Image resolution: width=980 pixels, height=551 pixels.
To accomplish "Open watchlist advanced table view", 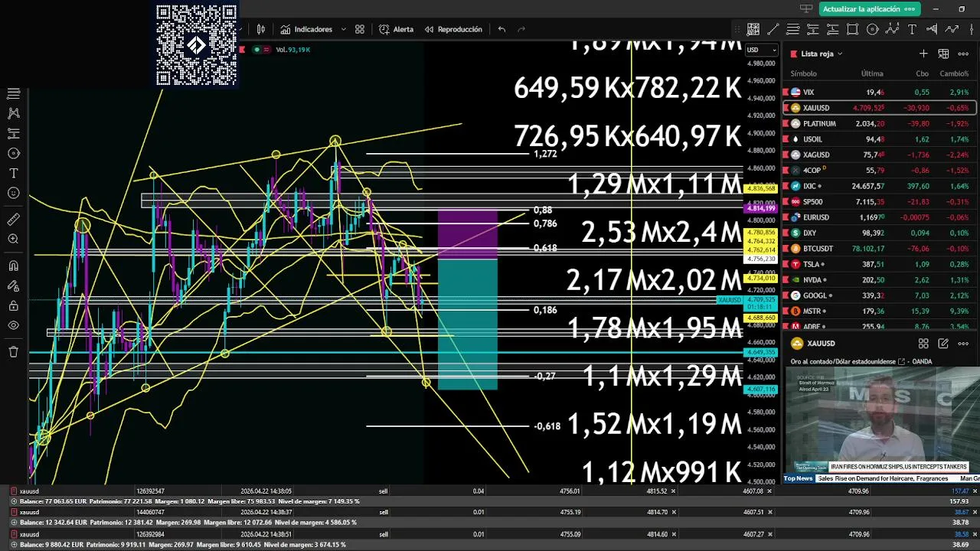I will [943, 54].
